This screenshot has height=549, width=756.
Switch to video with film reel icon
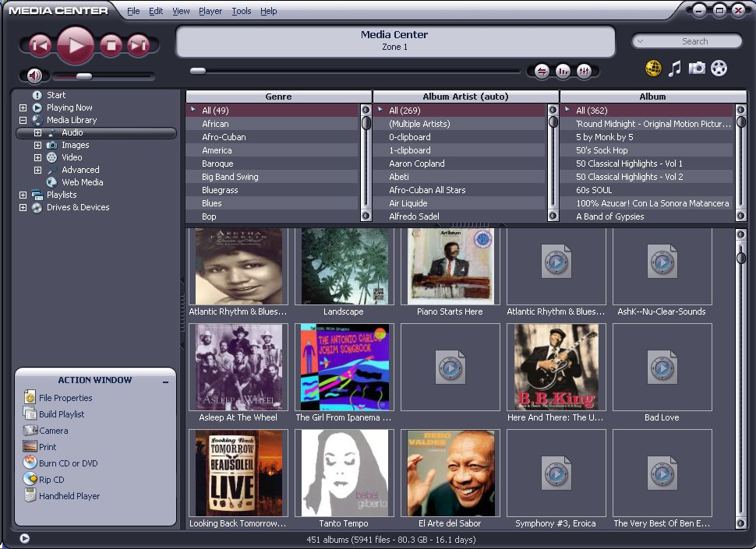coord(719,69)
